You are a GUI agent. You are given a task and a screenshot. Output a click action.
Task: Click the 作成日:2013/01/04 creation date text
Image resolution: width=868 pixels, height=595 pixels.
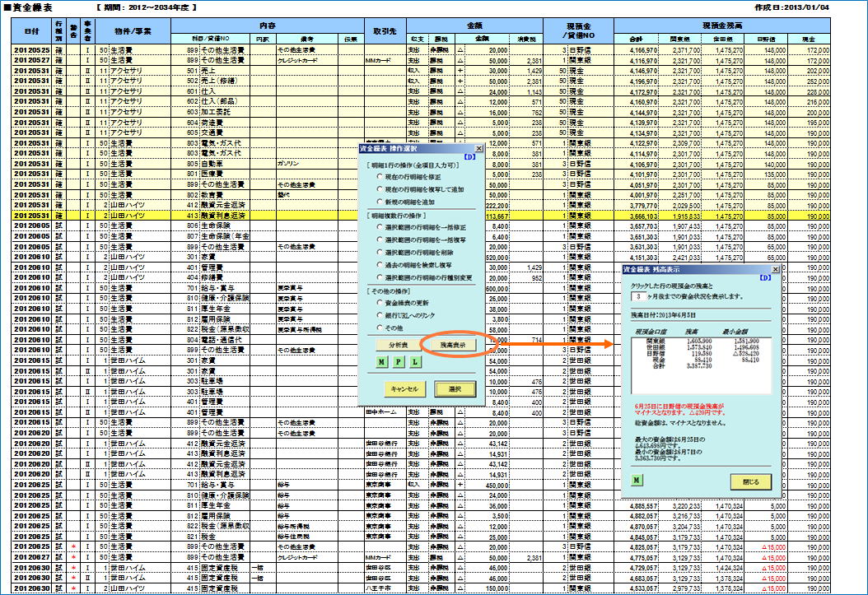click(791, 7)
